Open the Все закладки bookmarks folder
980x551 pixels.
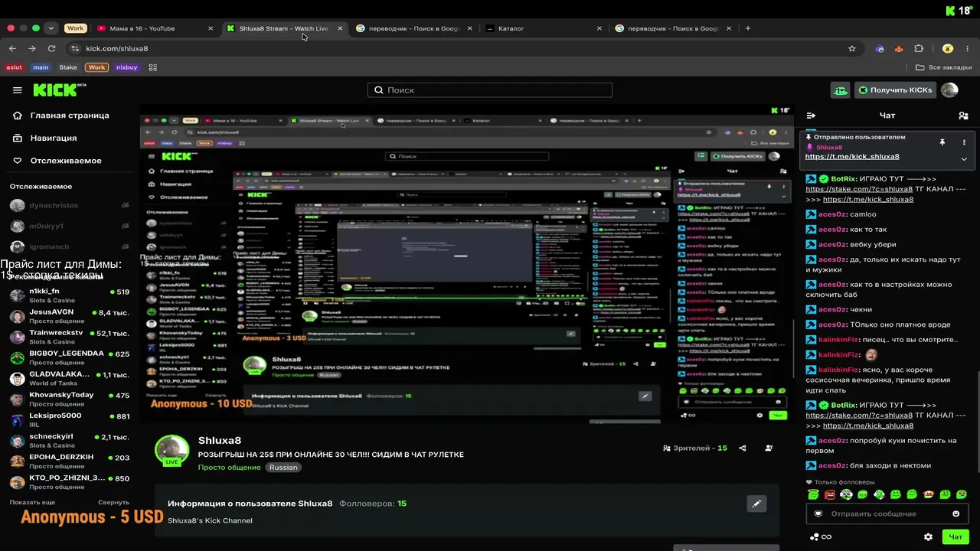pos(944,67)
